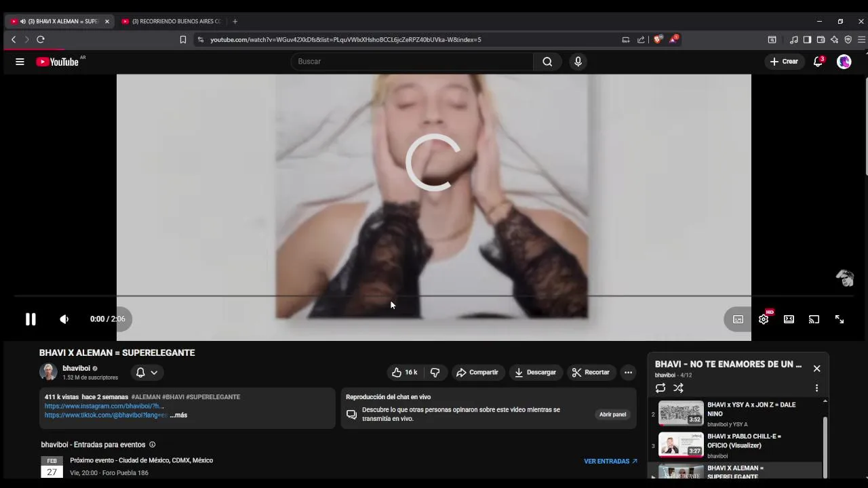Viewport: 868px width, 488px height.
Task: Open playlist options three-dot menu
Action: (816, 388)
